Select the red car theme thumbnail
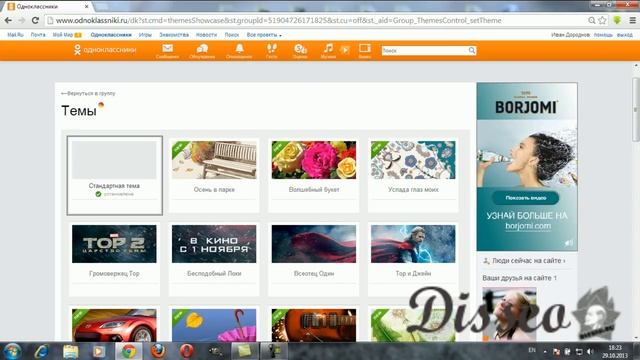The image size is (640, 360). tap(114, 325)
